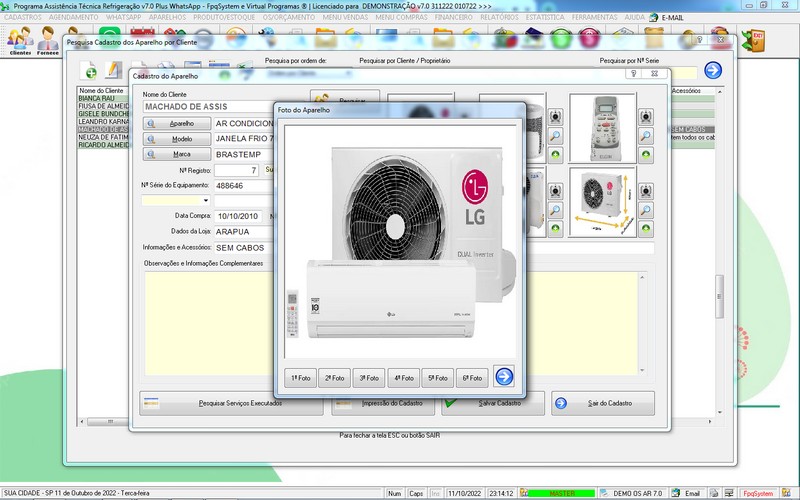Viewport: 800px width, 500px height.
Task: Show the 5ª Foto
Action: [x=438, y=378]
